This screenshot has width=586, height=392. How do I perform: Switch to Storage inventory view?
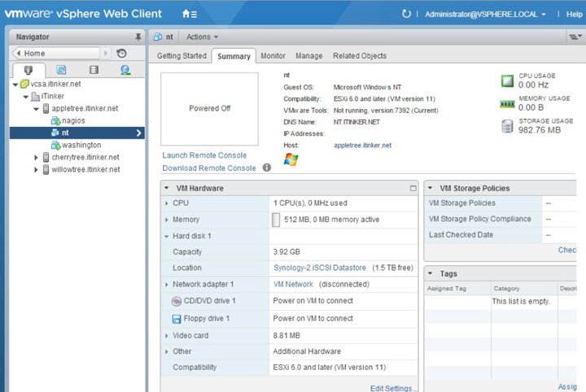tap(94, 70)
